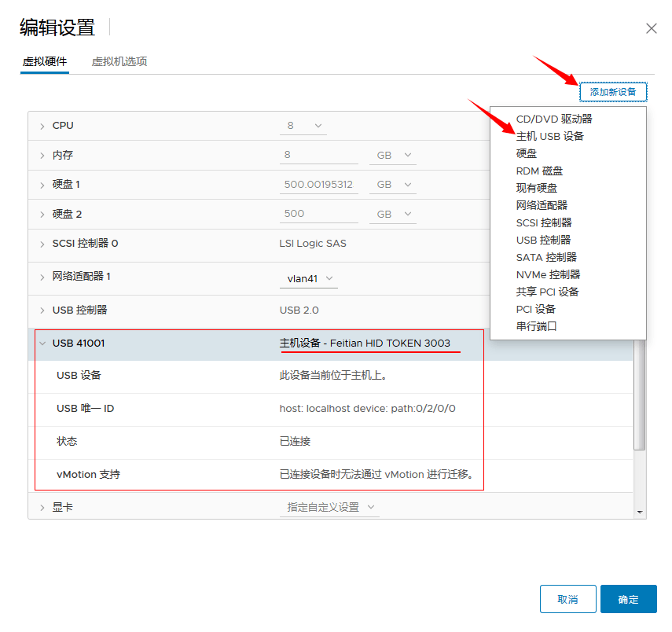Expand the 内存 memory row
Screen dimensions: 672x632
click(42, 154)
